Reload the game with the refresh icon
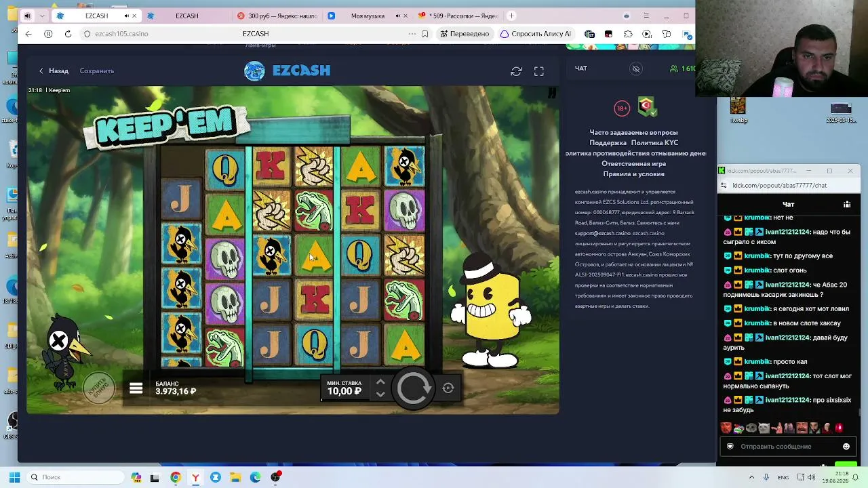This screenshot has height=488, width=868. (x=516, y=71)
